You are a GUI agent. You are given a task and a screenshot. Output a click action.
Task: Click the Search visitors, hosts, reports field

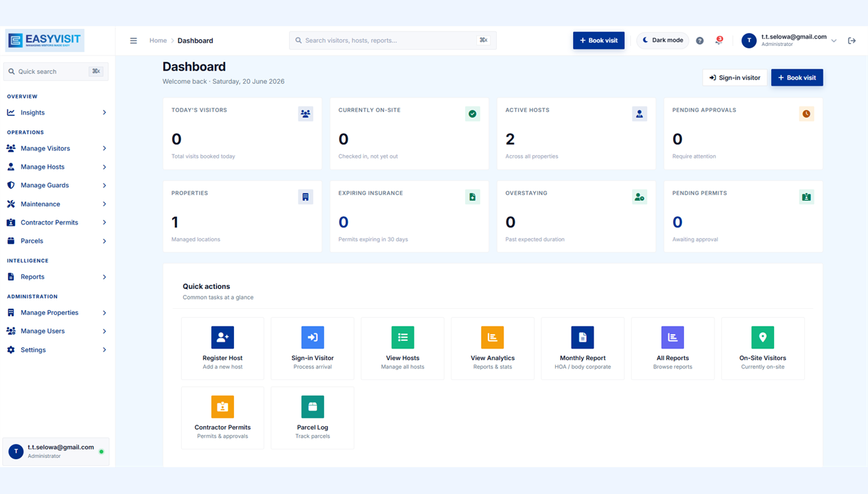(392, 40)
